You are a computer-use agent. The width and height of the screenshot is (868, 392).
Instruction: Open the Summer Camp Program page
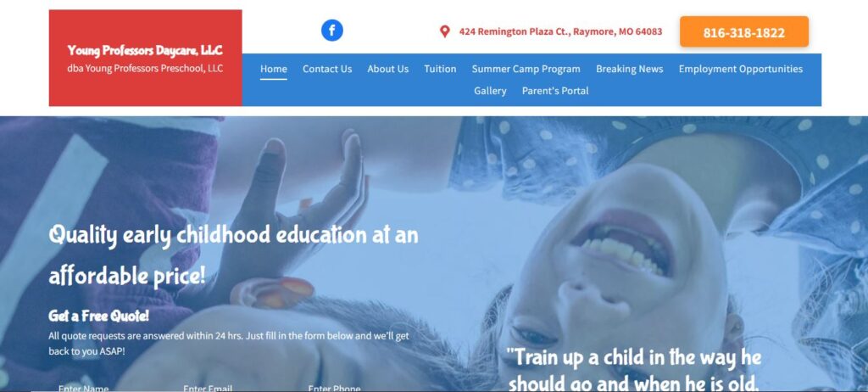pos(526,69)
